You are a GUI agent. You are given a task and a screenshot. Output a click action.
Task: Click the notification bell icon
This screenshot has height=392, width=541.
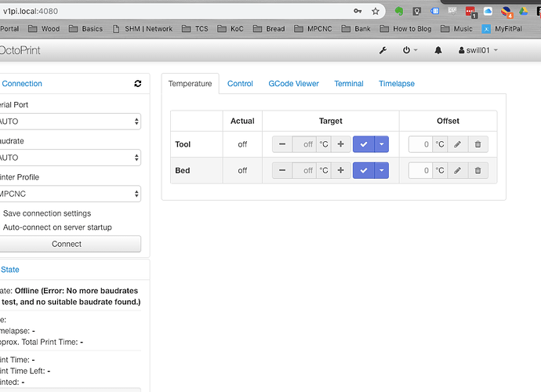click(x=438, y=50)
